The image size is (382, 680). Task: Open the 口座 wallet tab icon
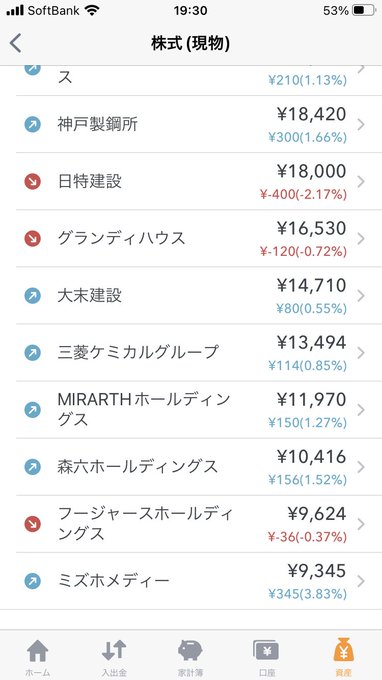[x=266, y=651]
